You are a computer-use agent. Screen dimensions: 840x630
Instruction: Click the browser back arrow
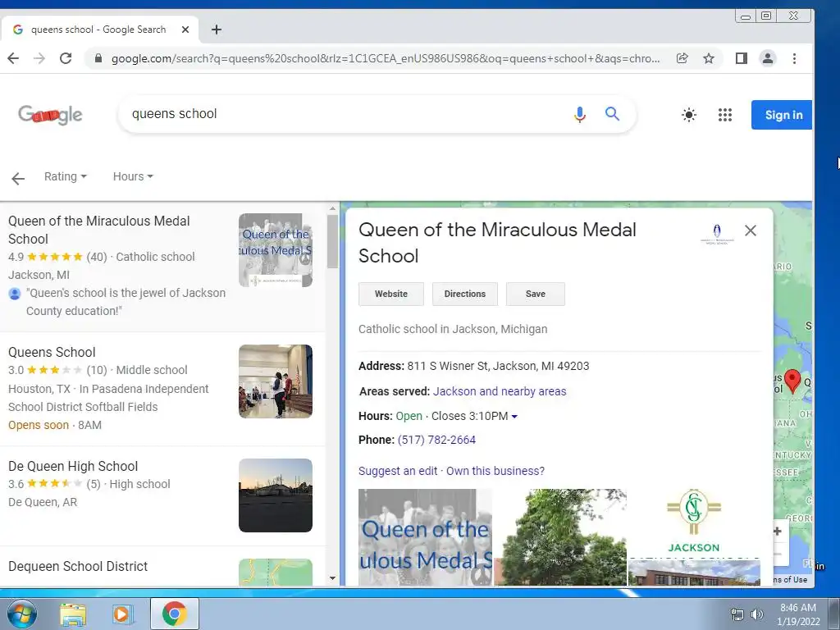tap(13, 58)
